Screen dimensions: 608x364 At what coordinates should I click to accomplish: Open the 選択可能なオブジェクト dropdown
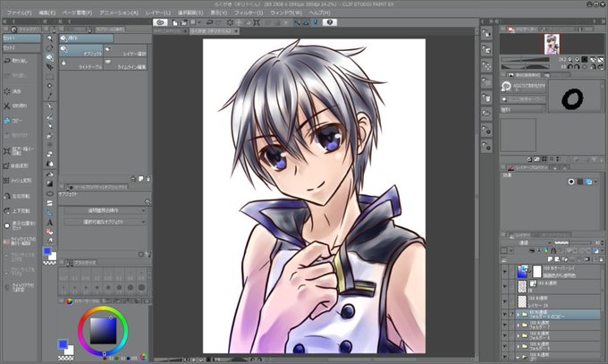tap(105, 222)
